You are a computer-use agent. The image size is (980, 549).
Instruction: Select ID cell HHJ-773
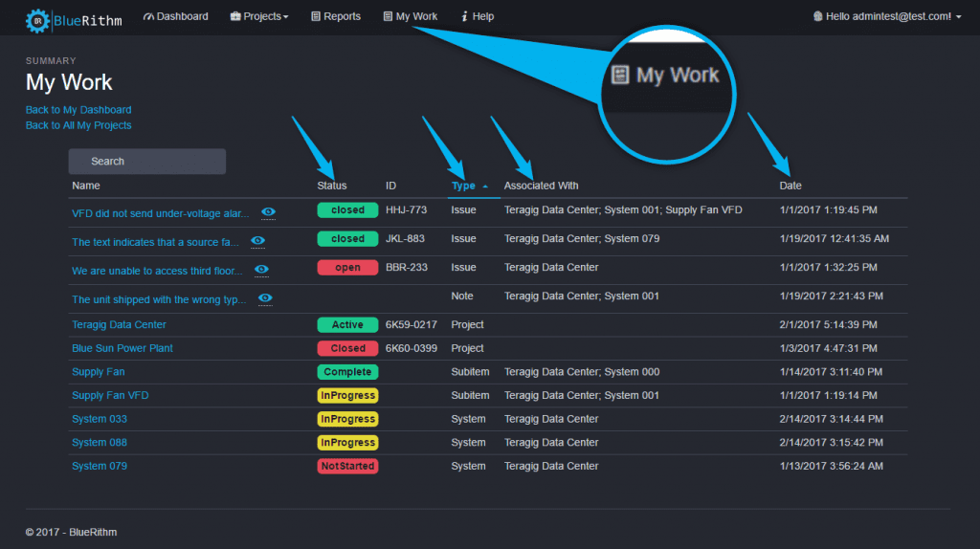pos(406,209)
